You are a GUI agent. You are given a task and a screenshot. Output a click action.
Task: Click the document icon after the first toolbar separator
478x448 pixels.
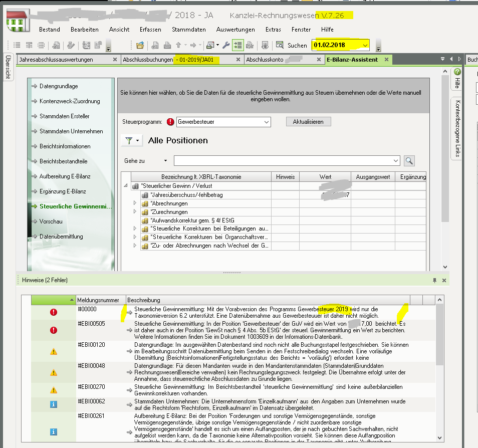(x=56, y=45)
